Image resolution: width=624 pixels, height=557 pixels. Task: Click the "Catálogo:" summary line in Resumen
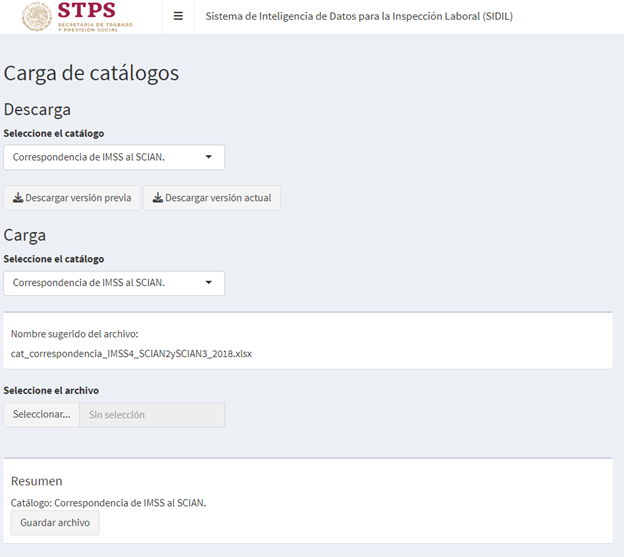click(x=108, y=503)
